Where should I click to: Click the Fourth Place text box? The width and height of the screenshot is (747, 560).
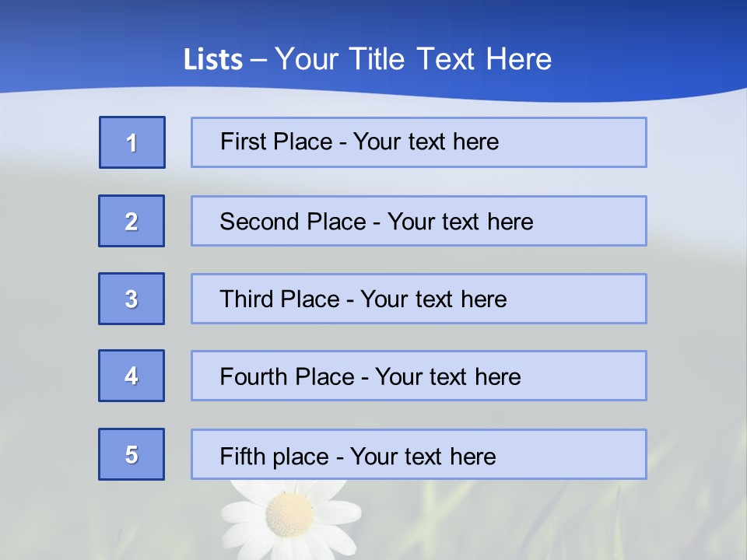point(419,376)
